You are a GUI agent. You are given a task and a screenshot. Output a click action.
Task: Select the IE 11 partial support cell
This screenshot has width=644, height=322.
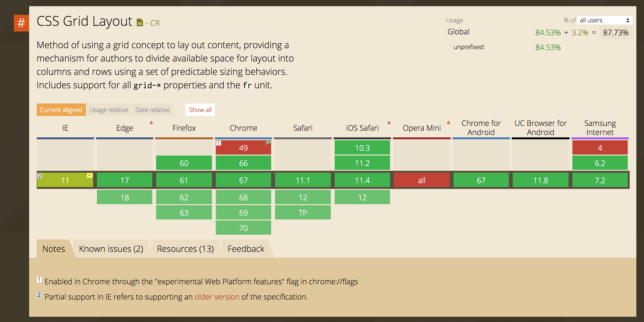tap(65, 180)
